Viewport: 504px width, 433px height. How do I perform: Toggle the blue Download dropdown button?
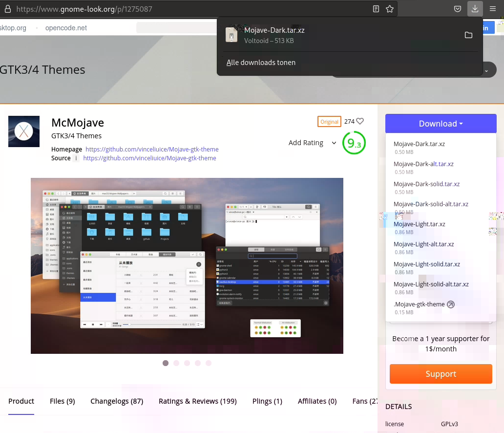441,124
